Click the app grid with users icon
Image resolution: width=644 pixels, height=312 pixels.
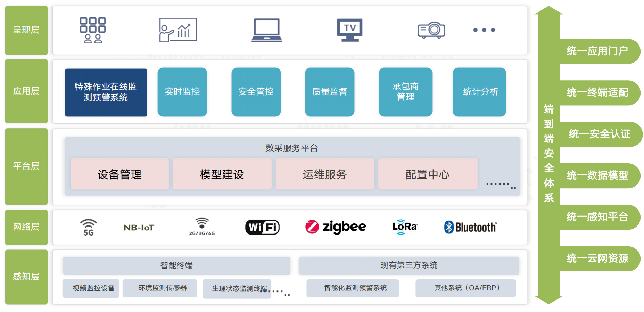pyautogui.click(x=93, y=30)
